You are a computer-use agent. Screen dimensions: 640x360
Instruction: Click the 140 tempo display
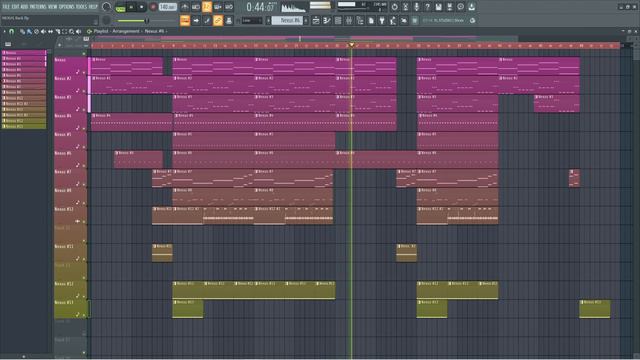(167, 7)
